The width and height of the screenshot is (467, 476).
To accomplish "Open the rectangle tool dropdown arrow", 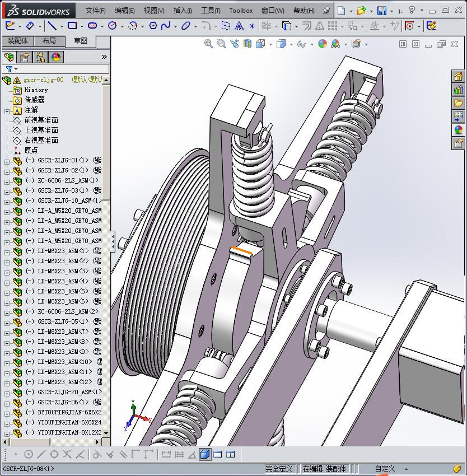I will tap(82, 26).
